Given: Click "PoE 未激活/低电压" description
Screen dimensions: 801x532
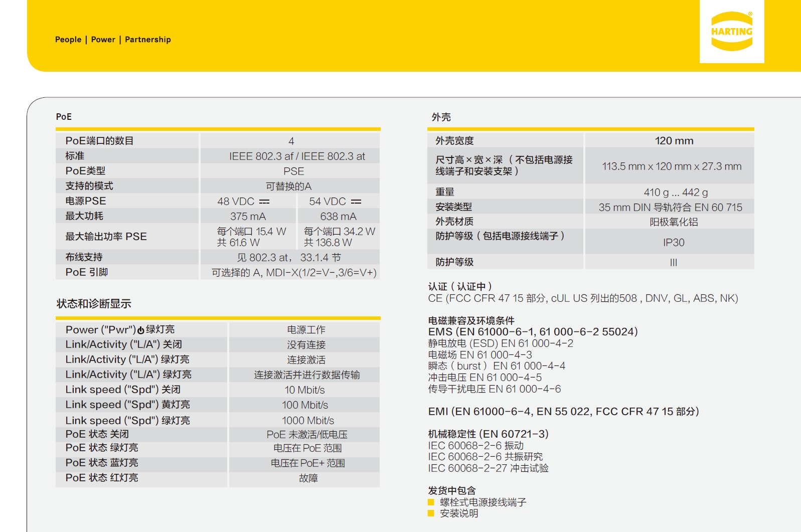Looking at the screenshot, I should tap(307, 435).
